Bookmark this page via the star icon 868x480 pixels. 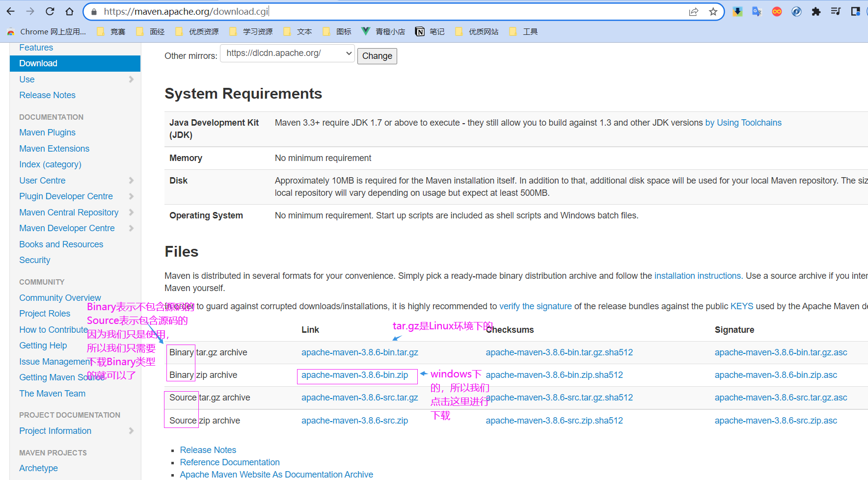pos(713,11)
